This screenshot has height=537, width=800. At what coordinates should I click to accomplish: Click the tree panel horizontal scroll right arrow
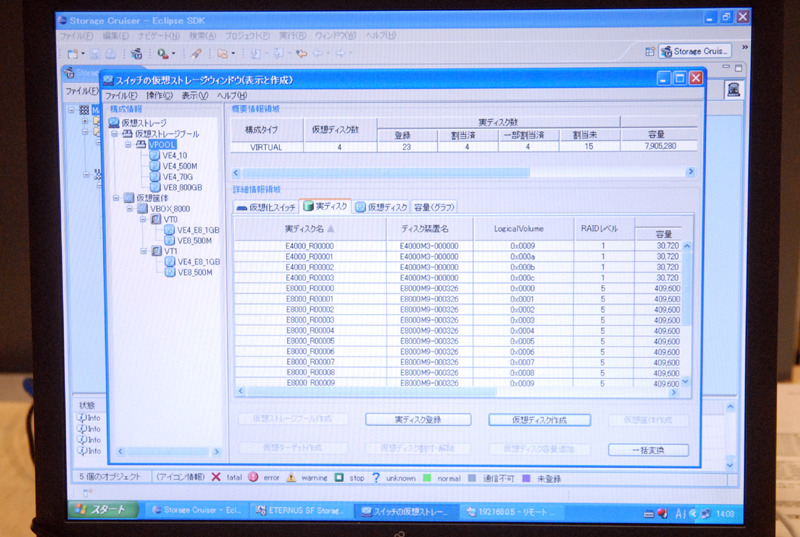216,451
